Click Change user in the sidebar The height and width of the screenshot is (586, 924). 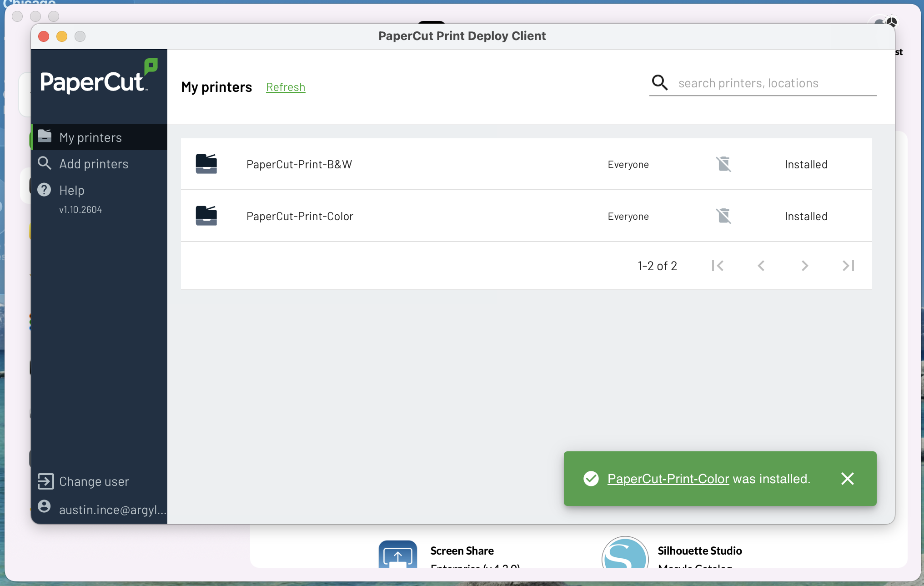(94, 481)
